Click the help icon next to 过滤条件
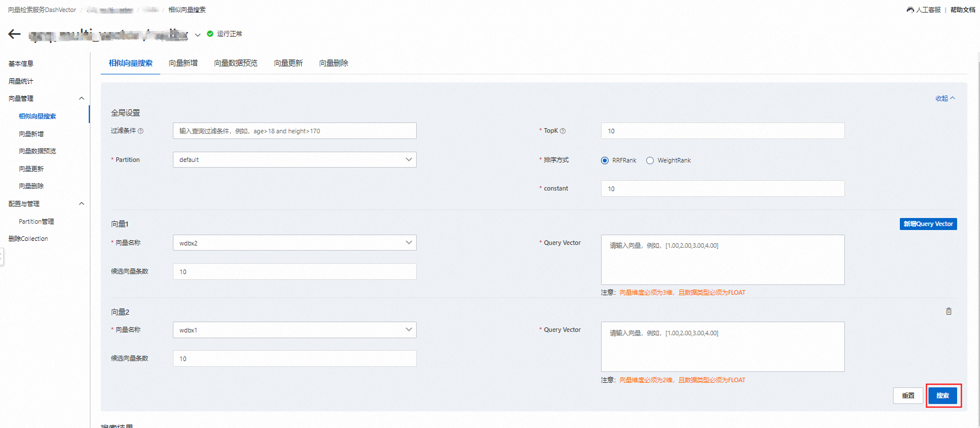Viewport: 980px width, 428px height. click(x=141, y=131)
